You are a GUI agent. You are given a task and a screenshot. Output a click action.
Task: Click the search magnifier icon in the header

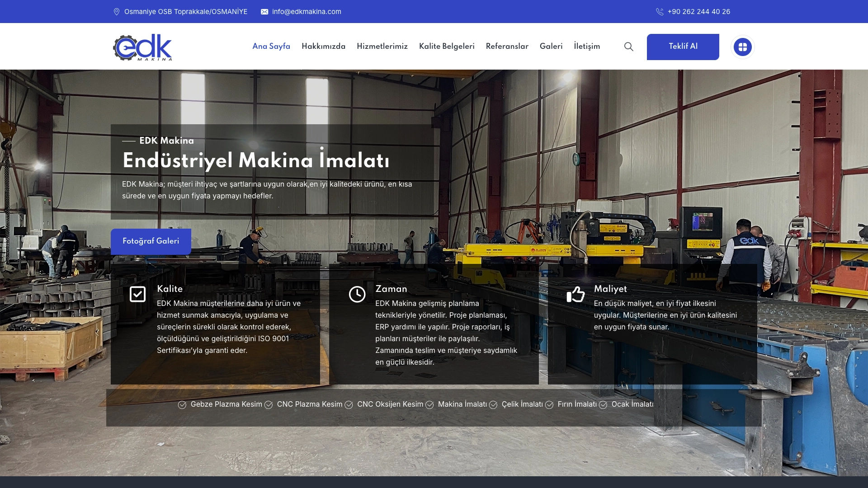pyautogui.click(x=628, y=47)
